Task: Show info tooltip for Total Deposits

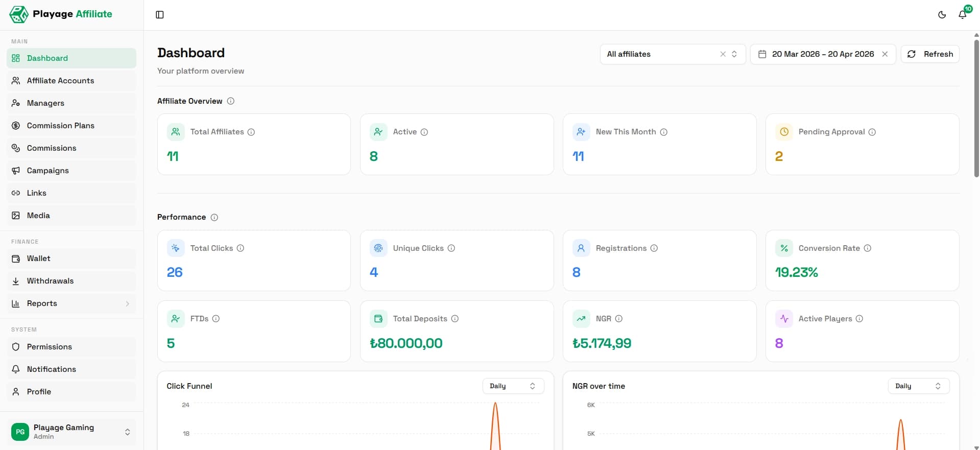Action: (455, 319)
